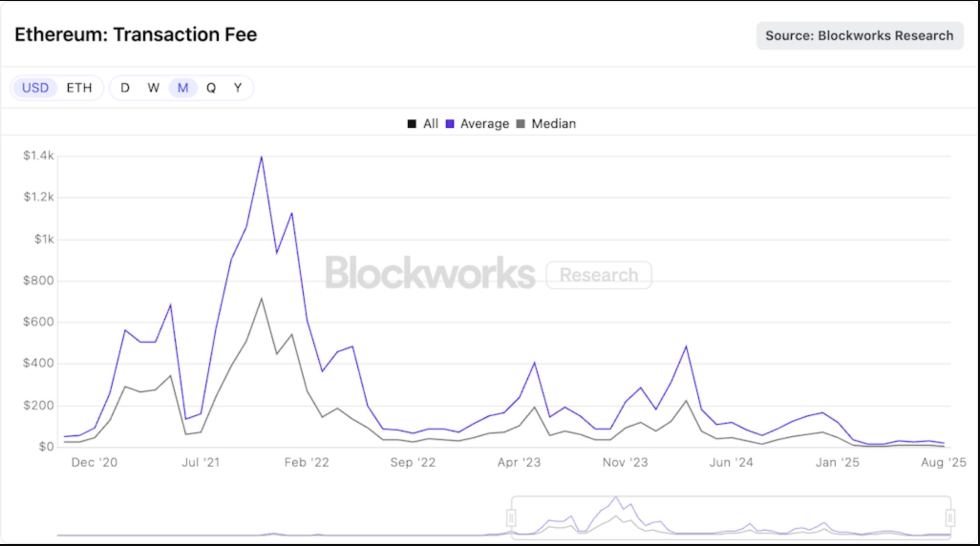This screenshot has width=980, height=546.
Task: Select the USD currency option
Action: 35,87
